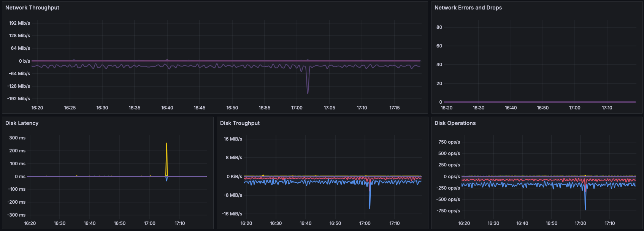
Task: Click the 750 ops/s axis label
Action: click(449, 142)
